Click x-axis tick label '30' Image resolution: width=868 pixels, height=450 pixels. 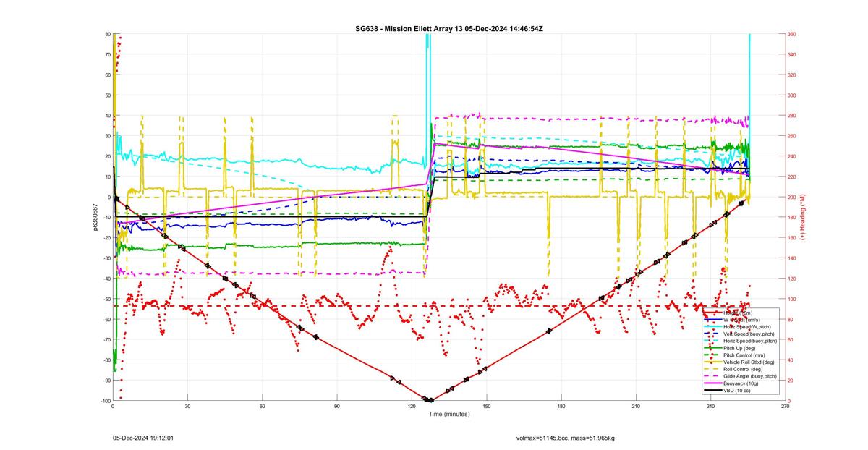tap(187, 407)
